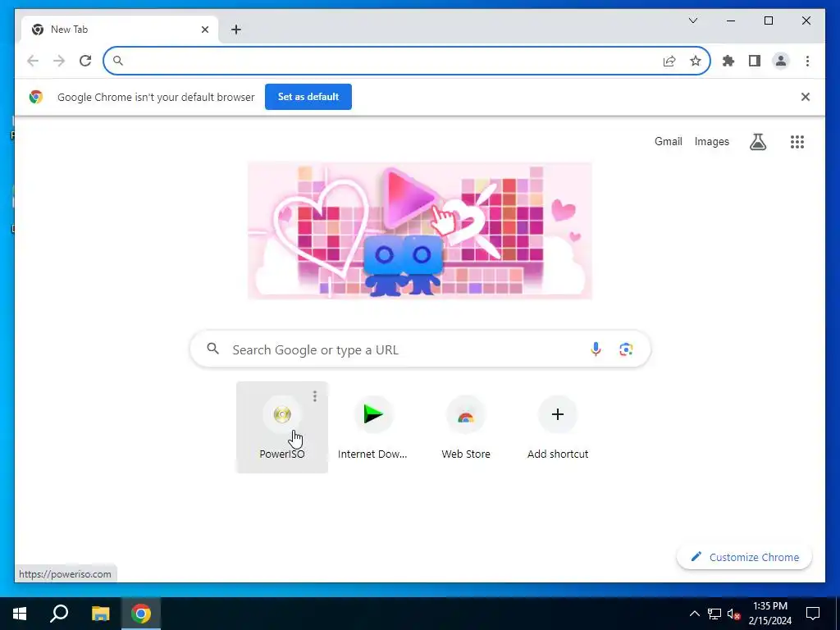
Task: Search by image with Google Lens icon
Action: tap(626, 349)
